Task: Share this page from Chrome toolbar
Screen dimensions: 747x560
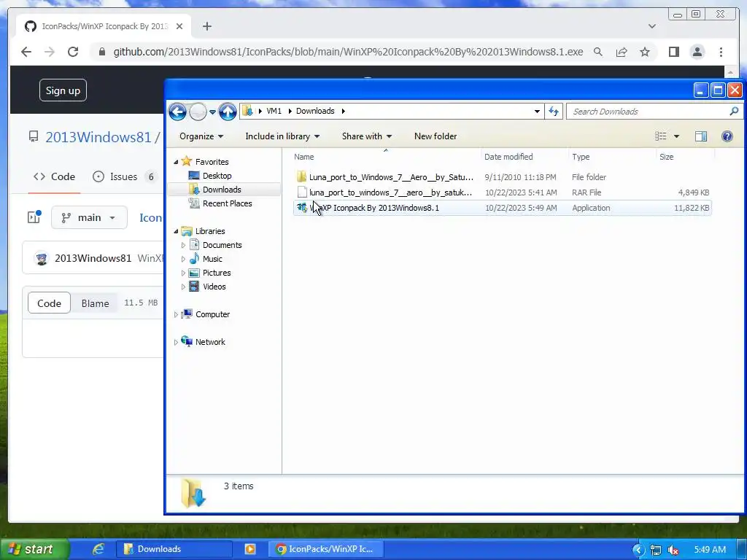Action: 622,52
